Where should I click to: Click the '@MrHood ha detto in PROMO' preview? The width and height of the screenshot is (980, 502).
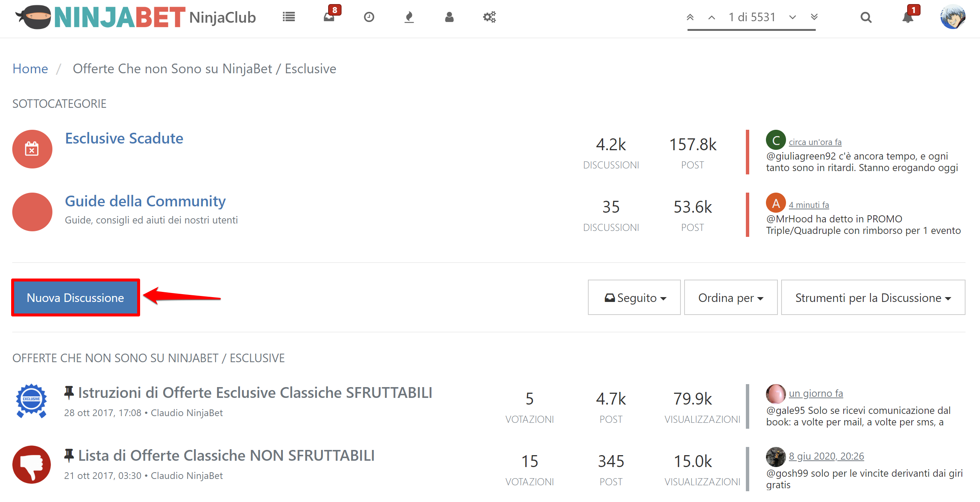point(863,225)
